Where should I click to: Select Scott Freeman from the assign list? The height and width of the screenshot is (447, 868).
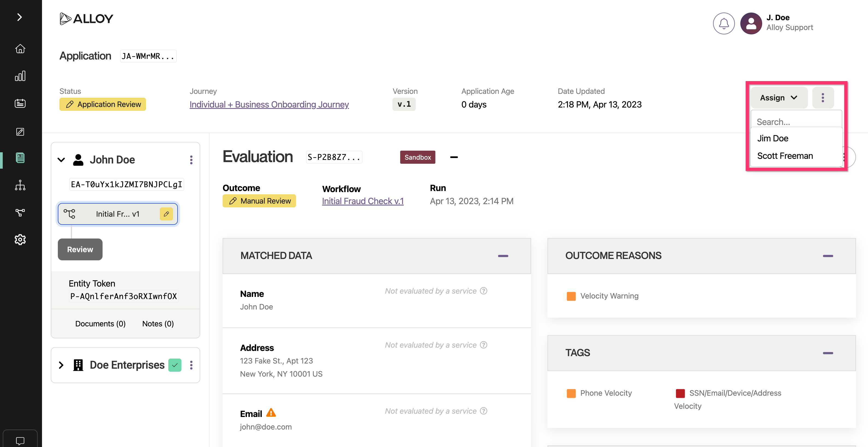coord(797,156)
